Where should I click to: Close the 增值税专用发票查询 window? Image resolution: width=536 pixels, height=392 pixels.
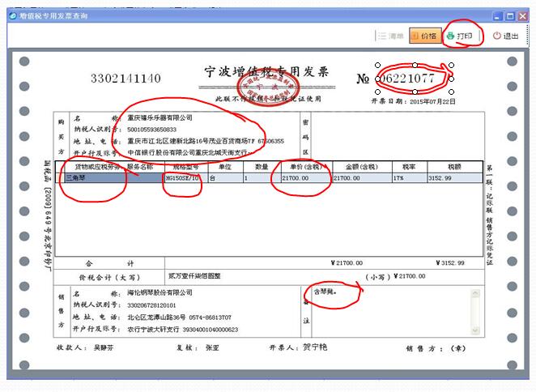(x=524, y=16)
